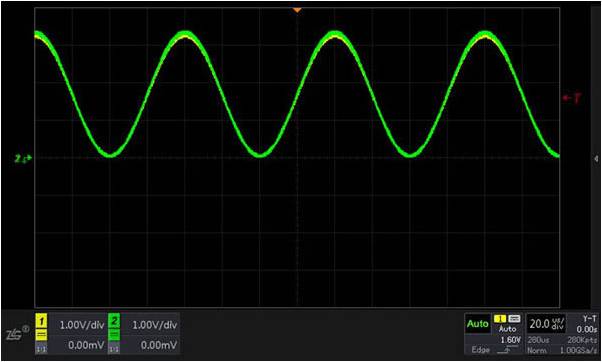Click channel 2 probe ratio 1:1 badge
Image resolution: width=602 pixels, height=362 pixels.
[114, 349]
